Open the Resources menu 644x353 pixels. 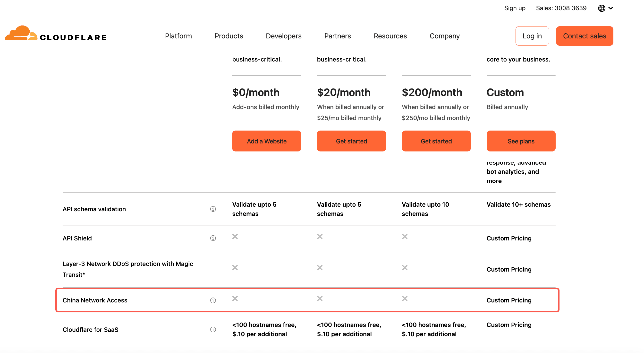[390, 36]
